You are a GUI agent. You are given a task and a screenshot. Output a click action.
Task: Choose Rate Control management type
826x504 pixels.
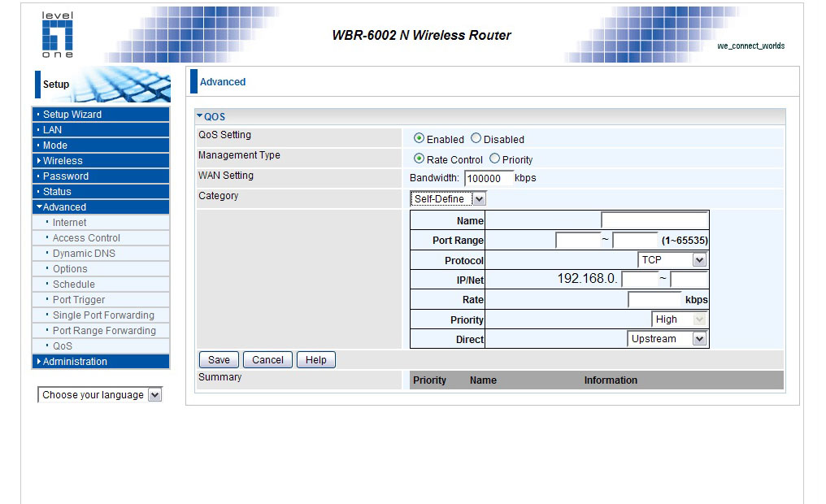coord(419,159)
